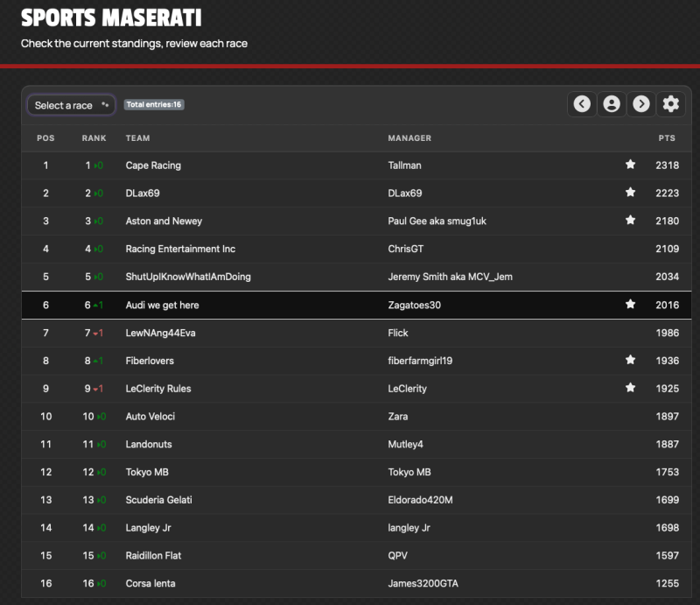Select the Racing Entertainment Inc team

(180, 249)
